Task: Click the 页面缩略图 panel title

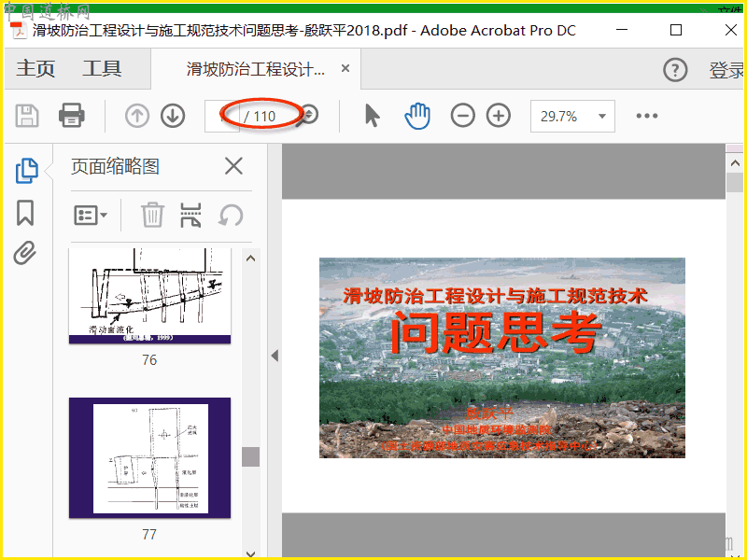Action: (115, 166)
